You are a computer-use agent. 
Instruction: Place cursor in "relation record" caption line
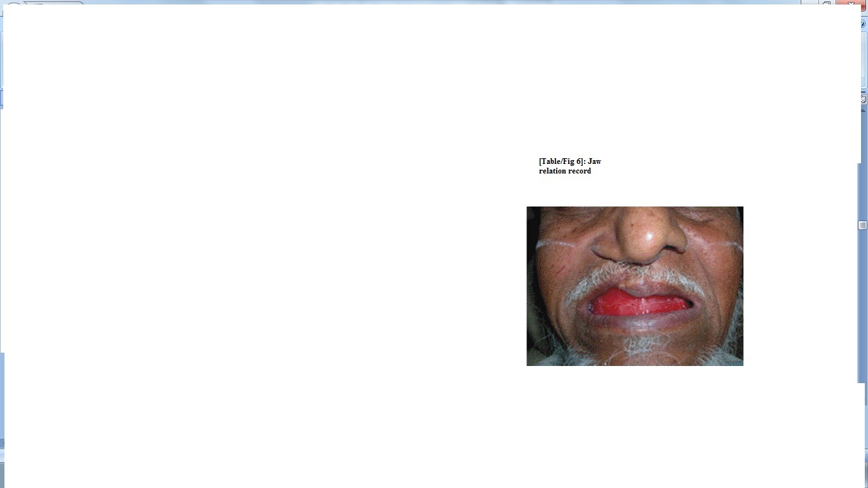[565, 171]
